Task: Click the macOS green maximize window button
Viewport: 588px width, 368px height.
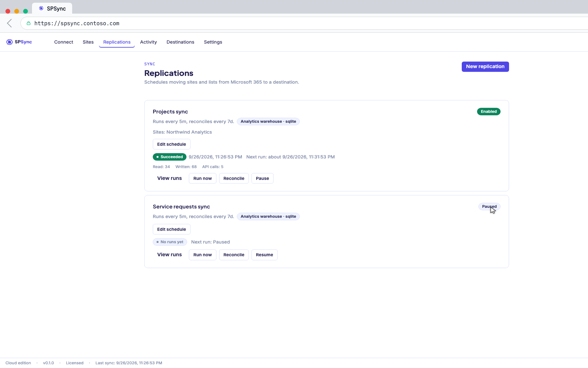Action: tap(26, 11)
